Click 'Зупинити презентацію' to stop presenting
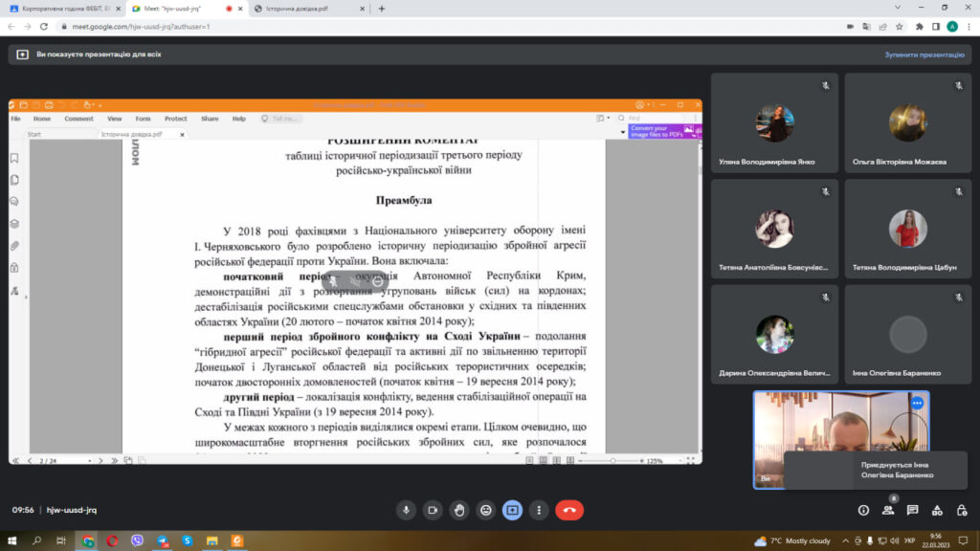Image resolution: width=980 pixels, height=551 pixels. (x=924, y=55)
